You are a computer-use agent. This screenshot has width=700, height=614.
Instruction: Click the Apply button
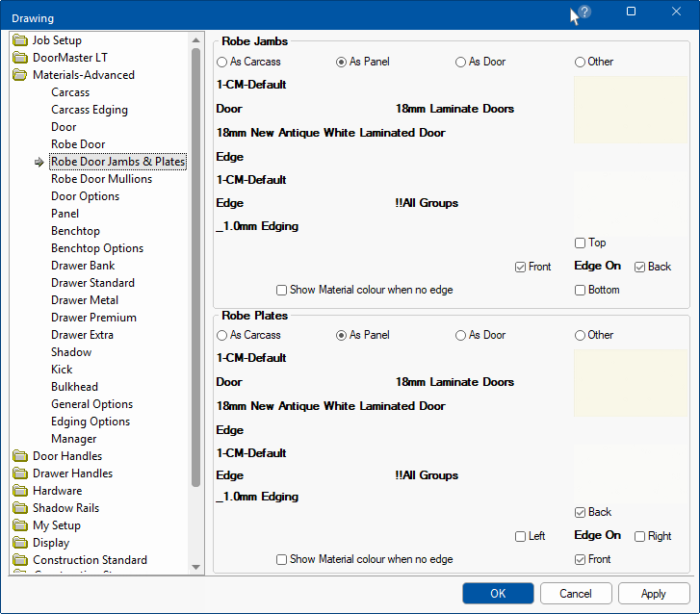(653, 594)
